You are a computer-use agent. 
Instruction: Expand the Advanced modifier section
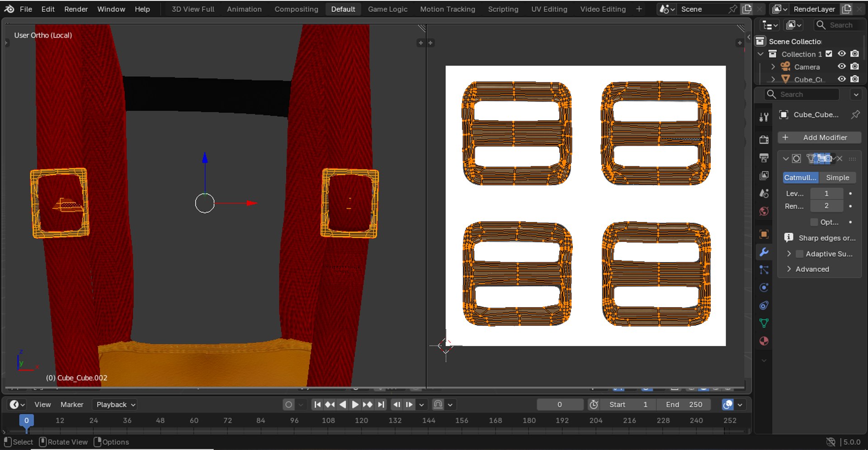coord(789,269)
